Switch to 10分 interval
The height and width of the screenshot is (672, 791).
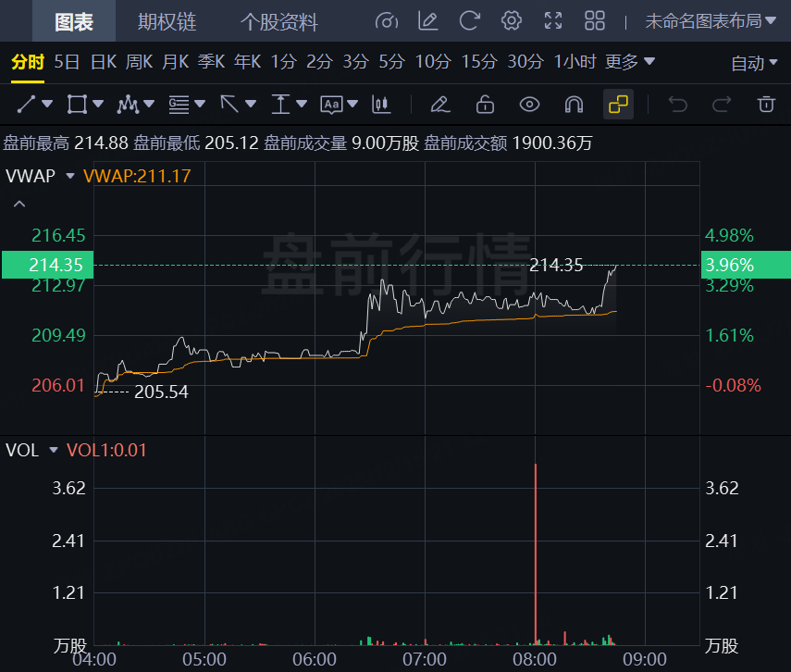tap(433, 62)
